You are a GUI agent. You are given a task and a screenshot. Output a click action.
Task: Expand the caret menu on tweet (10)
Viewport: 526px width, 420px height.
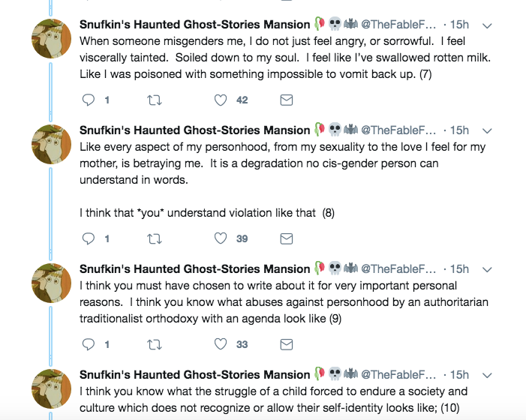[x=487, y=375]
